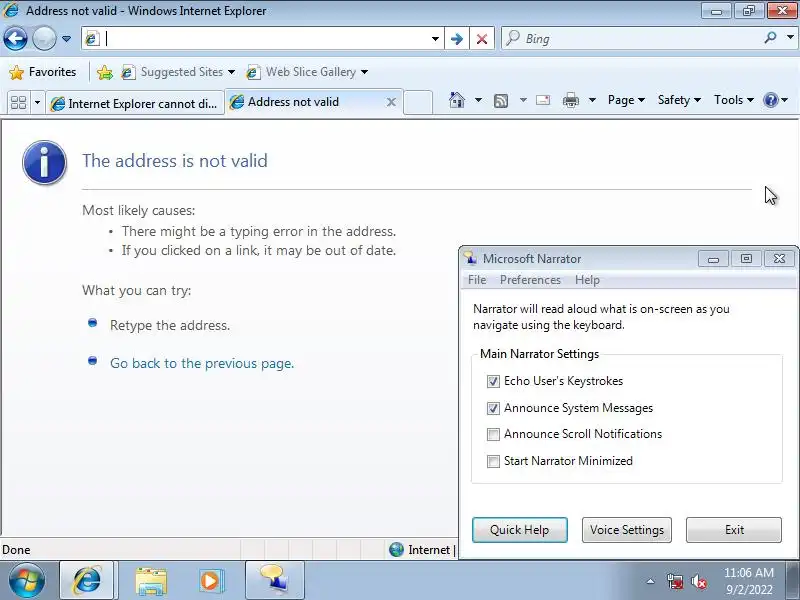Click the Go to address arrow
800x600 pixels.
[457, 39]
